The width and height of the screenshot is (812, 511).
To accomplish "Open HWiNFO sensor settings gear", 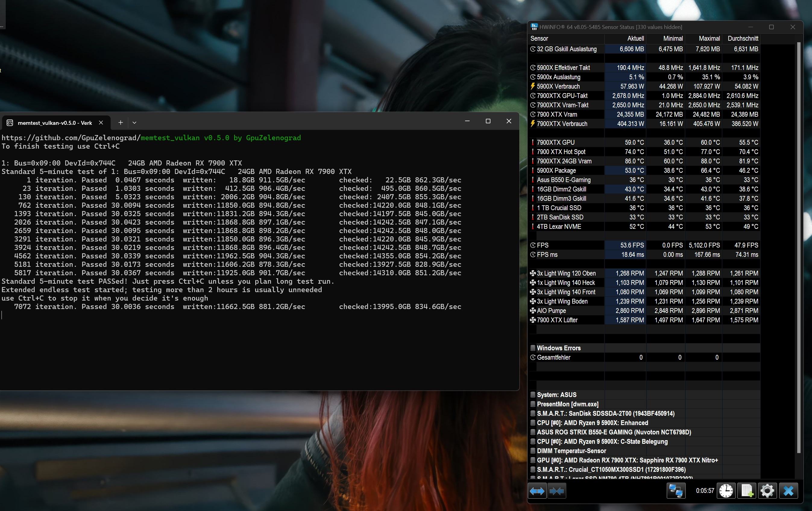I will click(767, 491).
